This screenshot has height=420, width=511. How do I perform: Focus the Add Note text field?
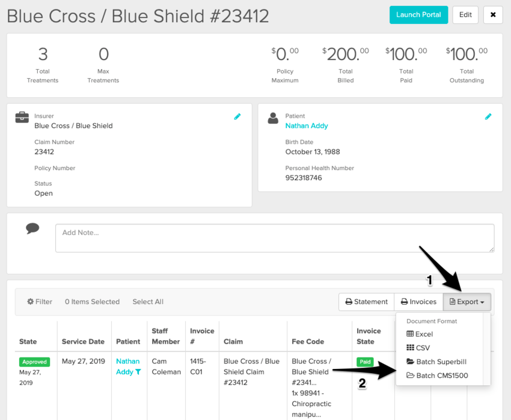(x=275, y=239)
